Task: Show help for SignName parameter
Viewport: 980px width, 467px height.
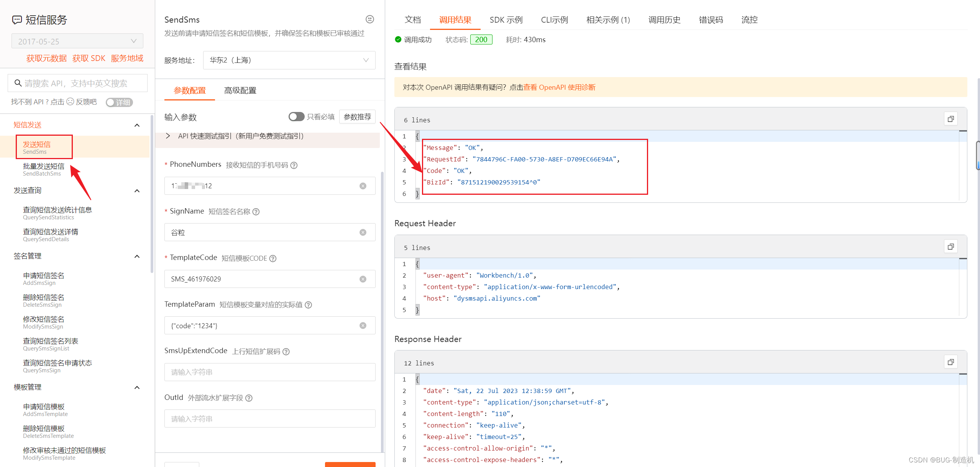Action: 256,212
